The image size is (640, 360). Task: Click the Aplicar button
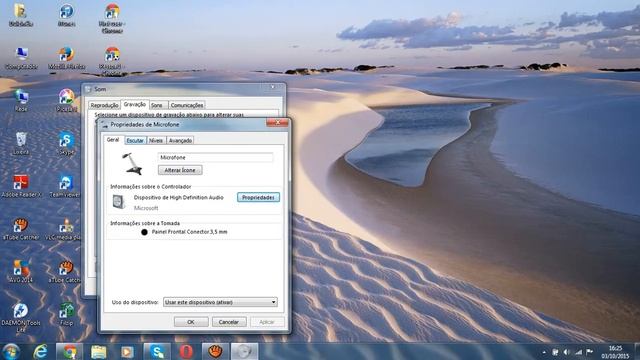point(267,322)
